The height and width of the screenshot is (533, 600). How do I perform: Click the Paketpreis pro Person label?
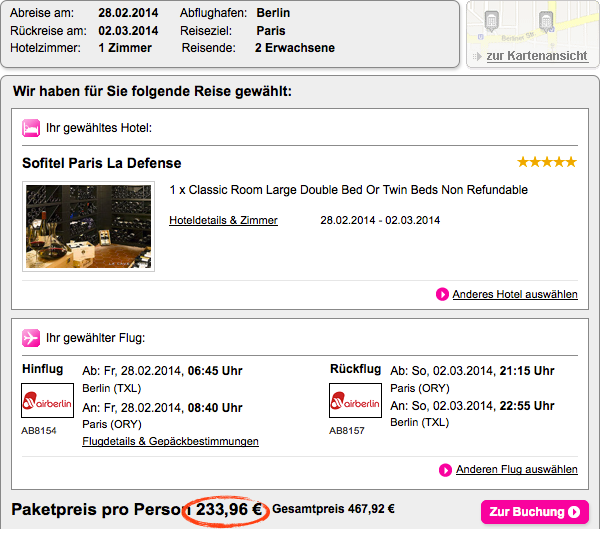point(101,510)
